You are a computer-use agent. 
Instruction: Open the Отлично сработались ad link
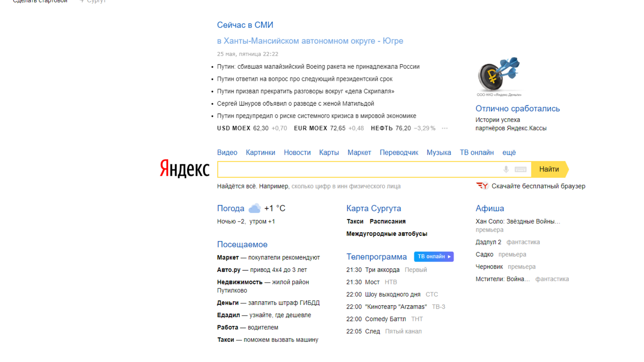[518, 109]
